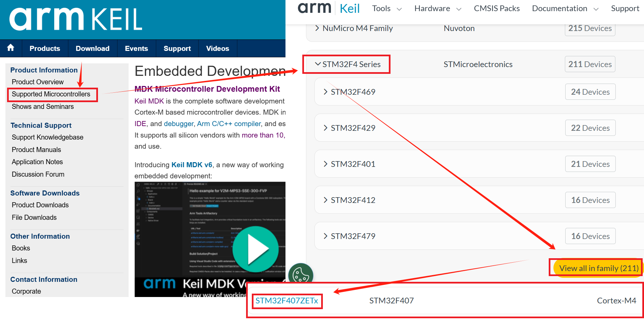Open Product Manuals link
Image resolution: width=644 pixels, height=327 pixels.
point(36,150)
